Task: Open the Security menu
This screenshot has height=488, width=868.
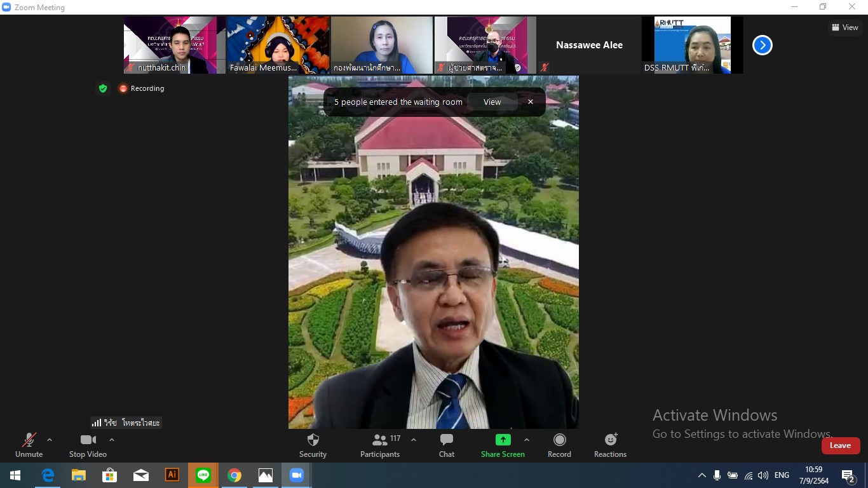Action: click(313, 445)
